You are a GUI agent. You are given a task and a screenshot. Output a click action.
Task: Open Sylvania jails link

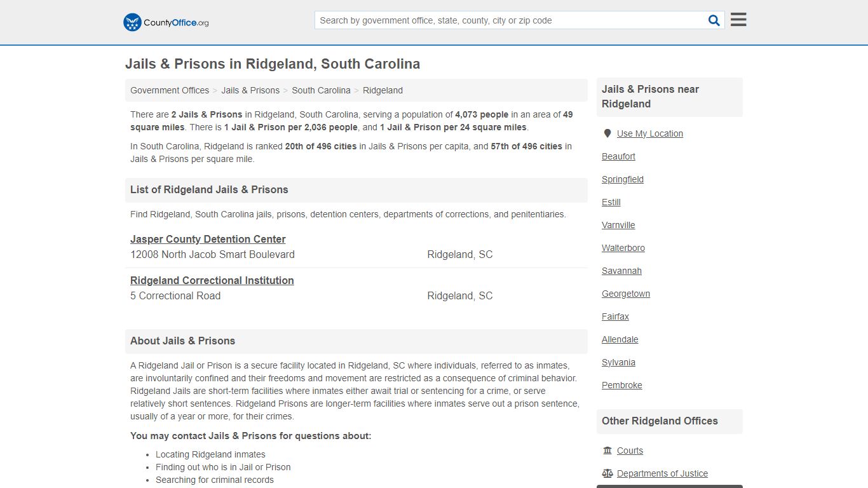618,362
